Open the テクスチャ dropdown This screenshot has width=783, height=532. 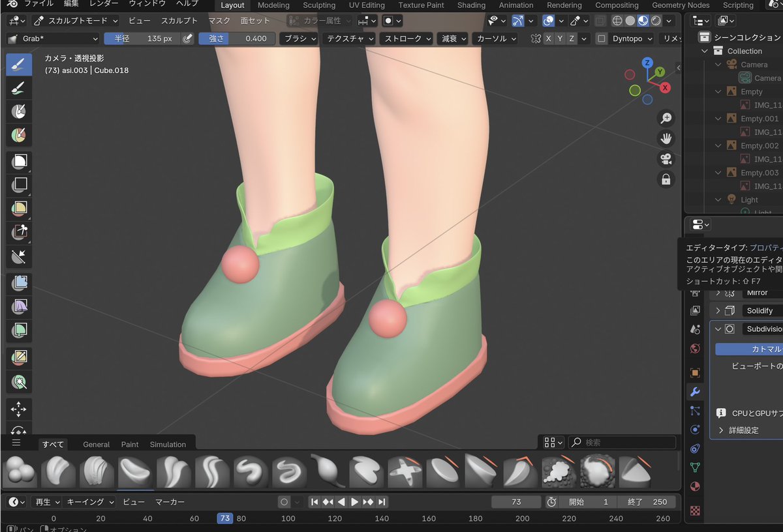[x=349, y=38]
